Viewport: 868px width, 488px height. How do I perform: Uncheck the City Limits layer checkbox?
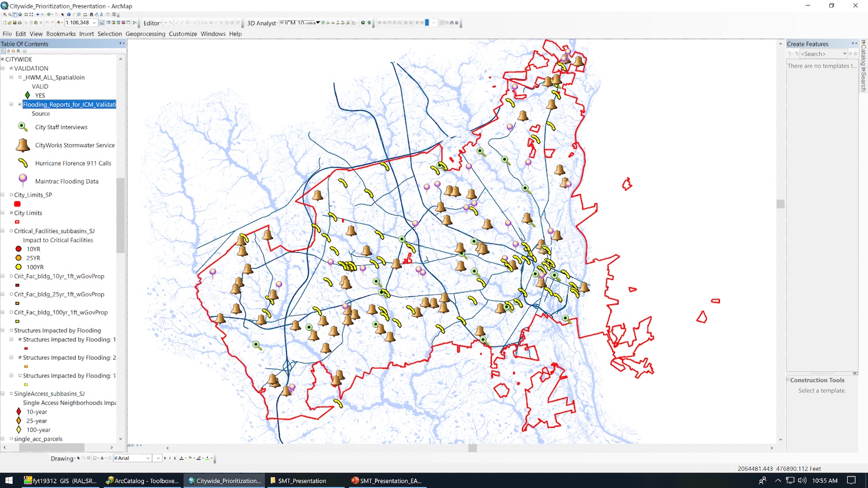11,213
